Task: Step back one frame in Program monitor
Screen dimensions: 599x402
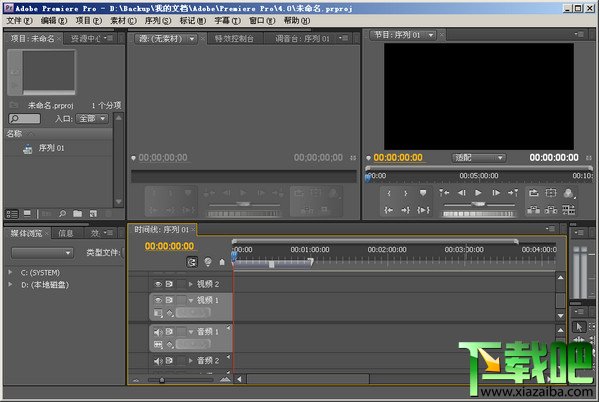Action: coord(461,193)
